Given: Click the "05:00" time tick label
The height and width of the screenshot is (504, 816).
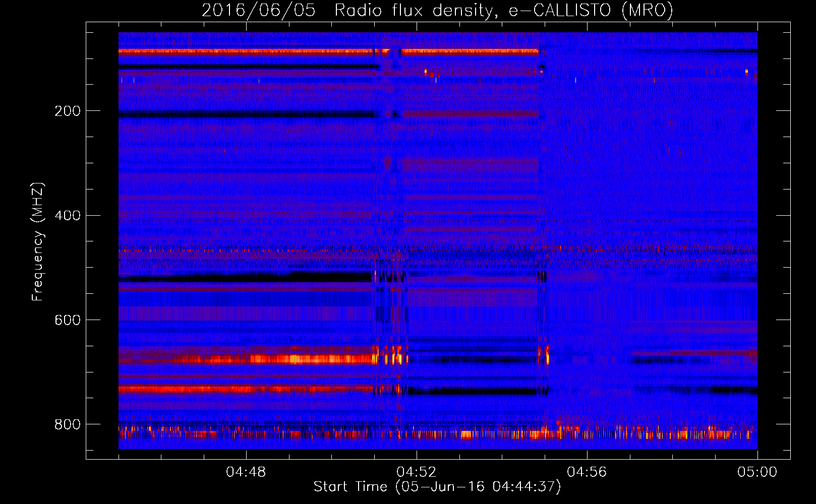Looking at the screenshot, I should (x=757, y=472).
